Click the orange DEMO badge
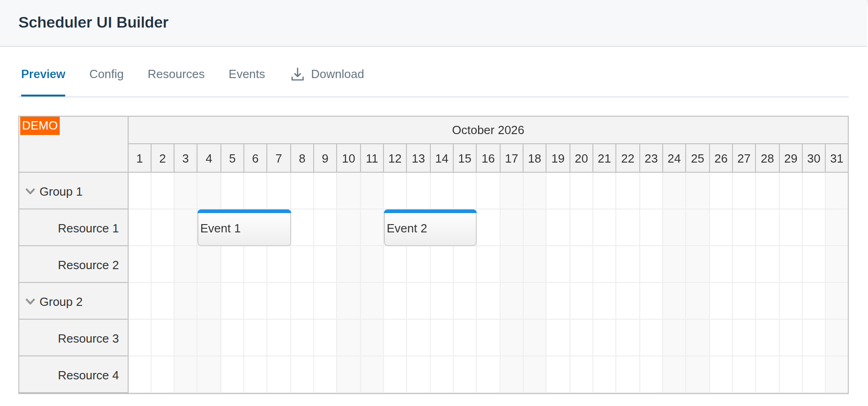Image resolution: width=868 pixels, height=406 pixels. click(40, 126)
